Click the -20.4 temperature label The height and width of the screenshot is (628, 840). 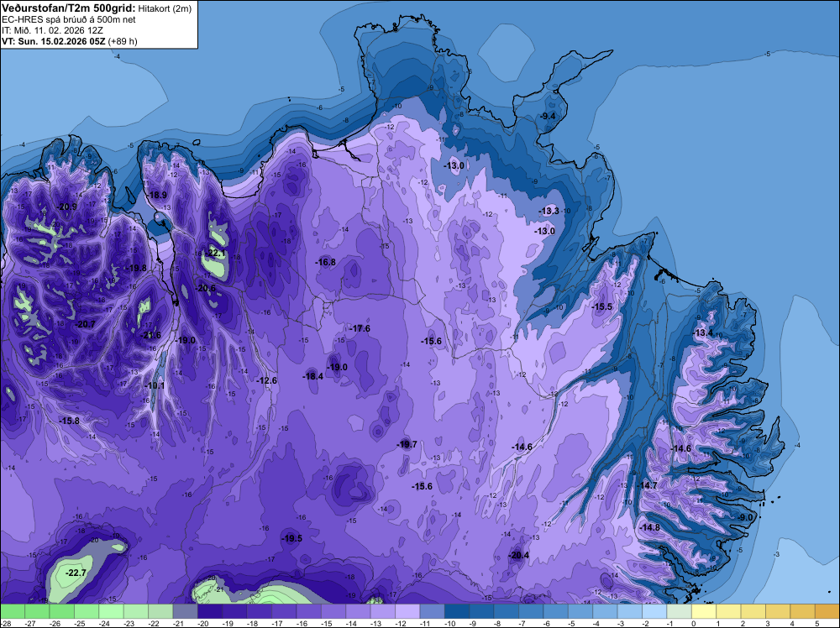(518, 555)
